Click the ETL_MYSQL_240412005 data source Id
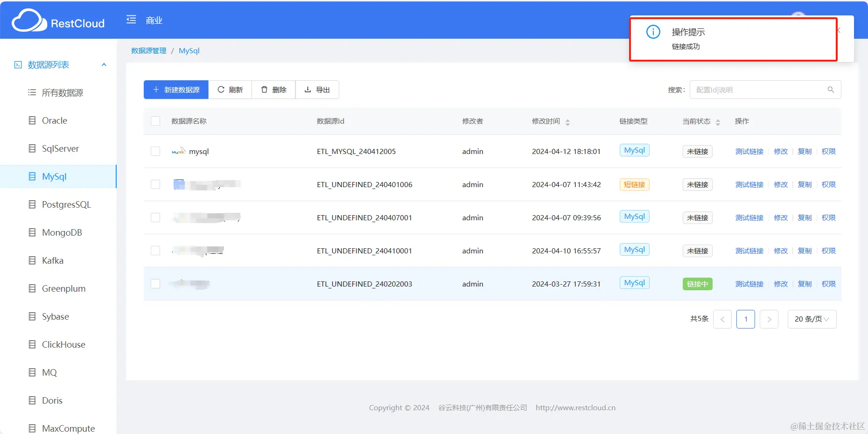Image resolution: width=868 pixels, height=434 pixels. [356, 151]
